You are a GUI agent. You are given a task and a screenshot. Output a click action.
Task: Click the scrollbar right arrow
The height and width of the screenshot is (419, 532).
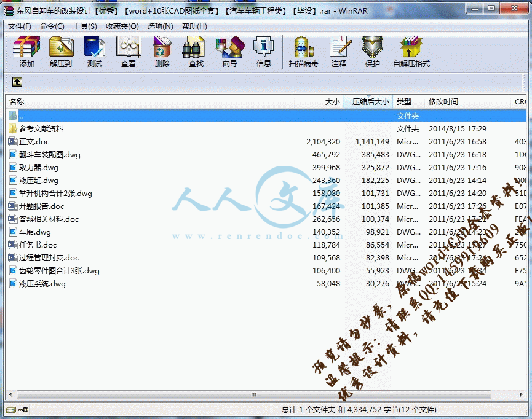coord(521,394)
